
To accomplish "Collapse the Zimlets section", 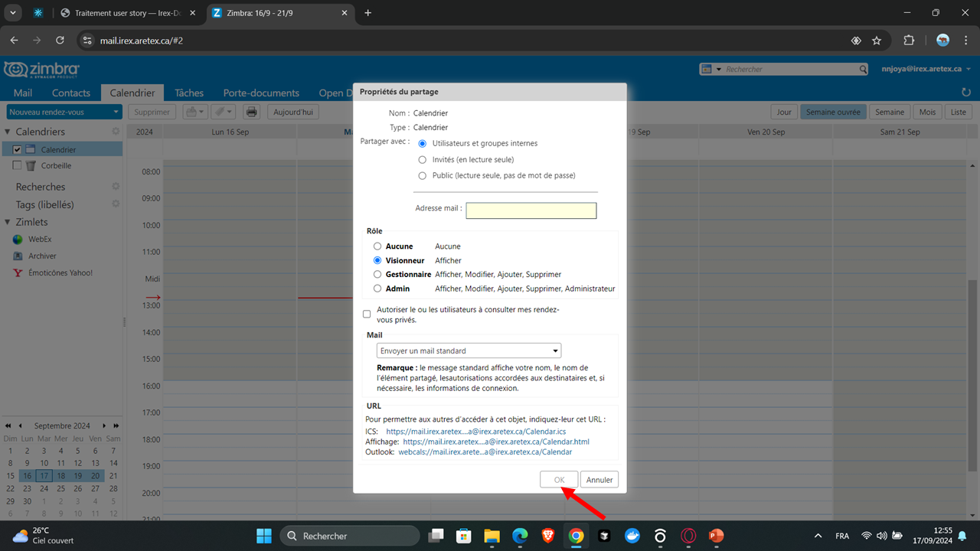I will (x=8, y=223).
